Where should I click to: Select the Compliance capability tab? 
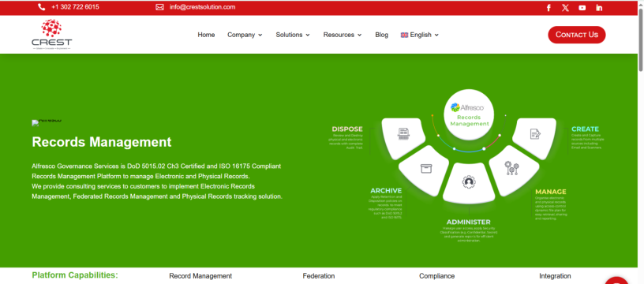437,276
